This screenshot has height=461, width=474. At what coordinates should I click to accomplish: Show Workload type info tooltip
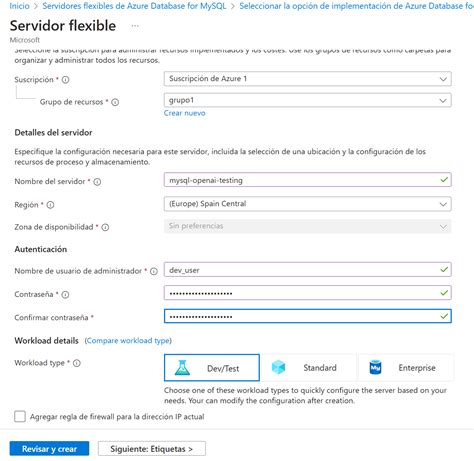[x=77, y=363]
